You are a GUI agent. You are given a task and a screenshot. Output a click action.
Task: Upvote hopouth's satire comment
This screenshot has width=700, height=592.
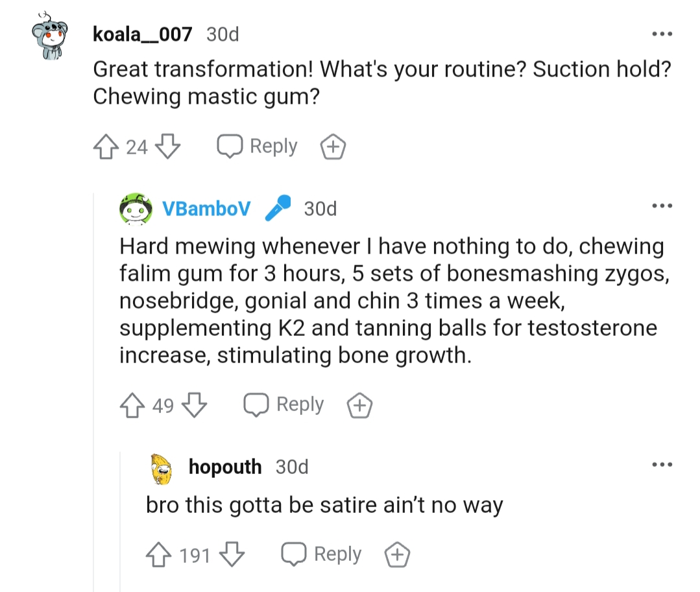tap(158, 554)
